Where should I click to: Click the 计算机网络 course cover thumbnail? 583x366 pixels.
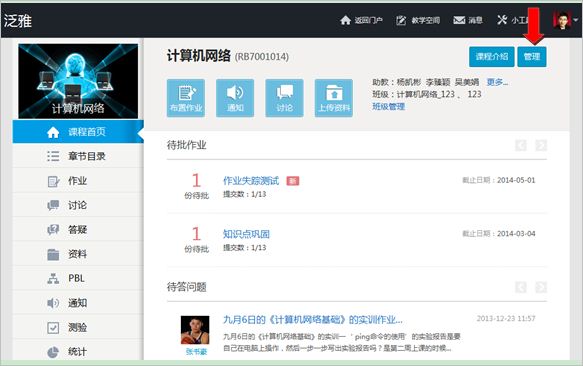(x=78, y=81)
